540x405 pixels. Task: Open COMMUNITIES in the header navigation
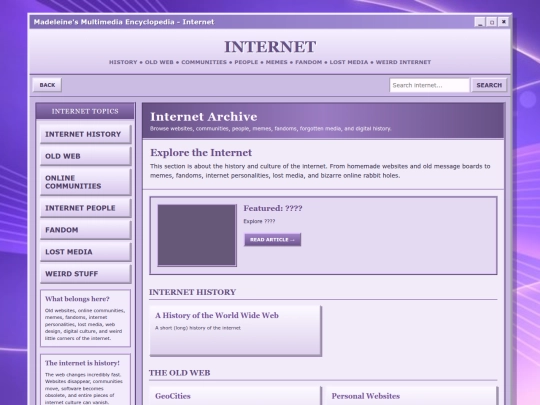(204, 62)
